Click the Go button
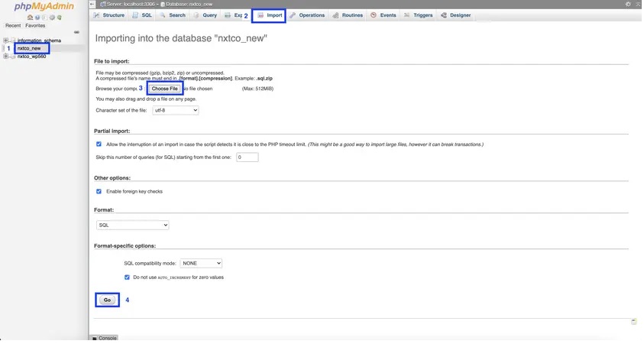 [107, 300]
